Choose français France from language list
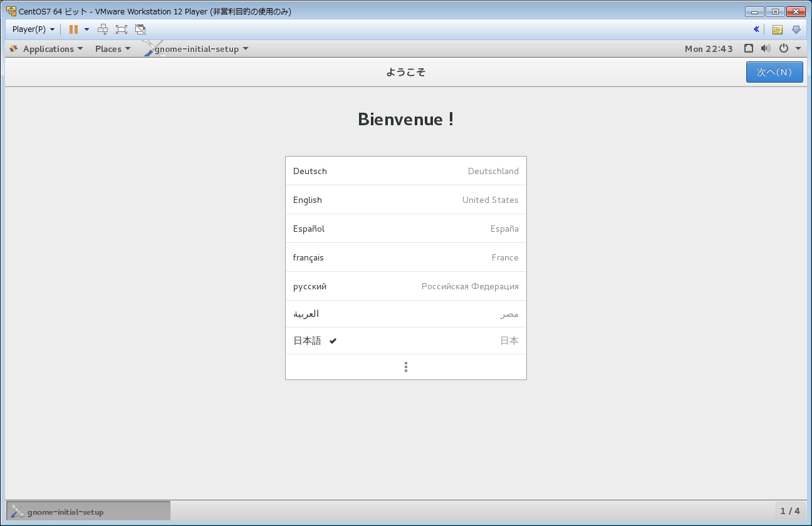Viewport: 812px width, 526px height. (405, 257)
